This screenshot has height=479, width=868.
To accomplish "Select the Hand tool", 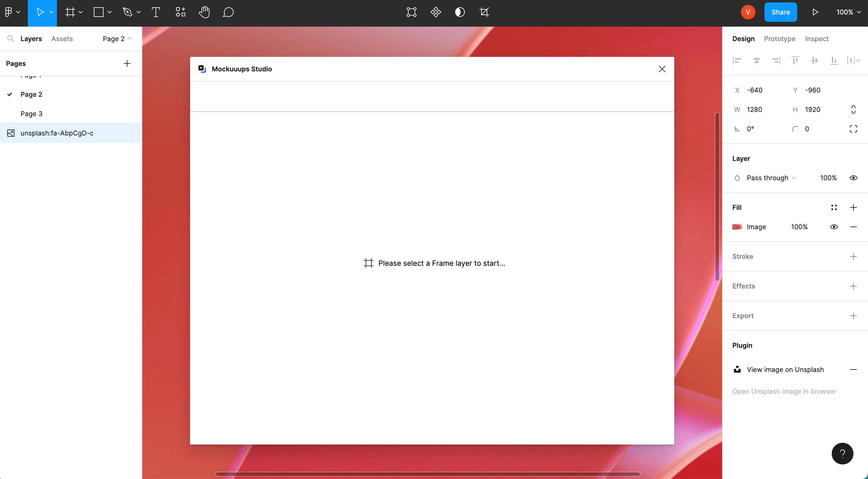I will 204,12.
